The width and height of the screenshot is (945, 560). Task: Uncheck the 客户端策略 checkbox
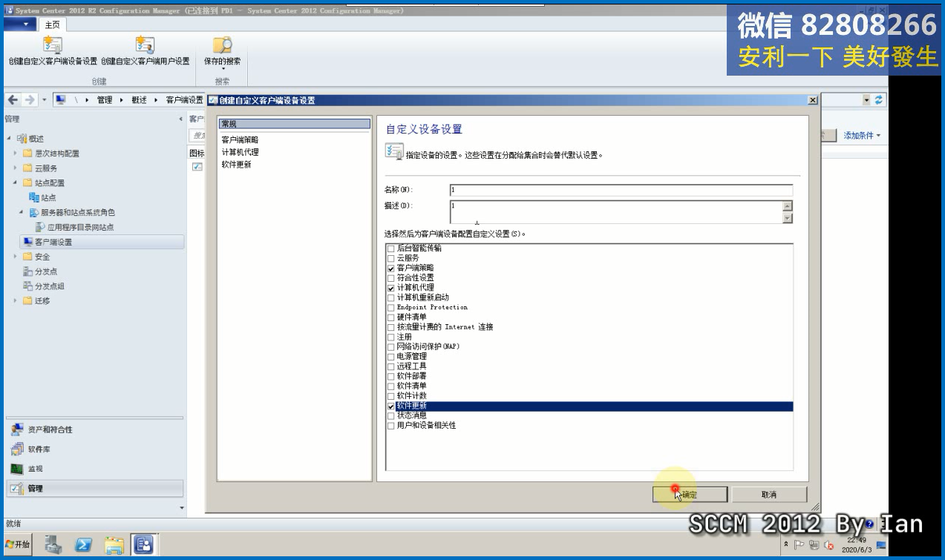[391, 268]
